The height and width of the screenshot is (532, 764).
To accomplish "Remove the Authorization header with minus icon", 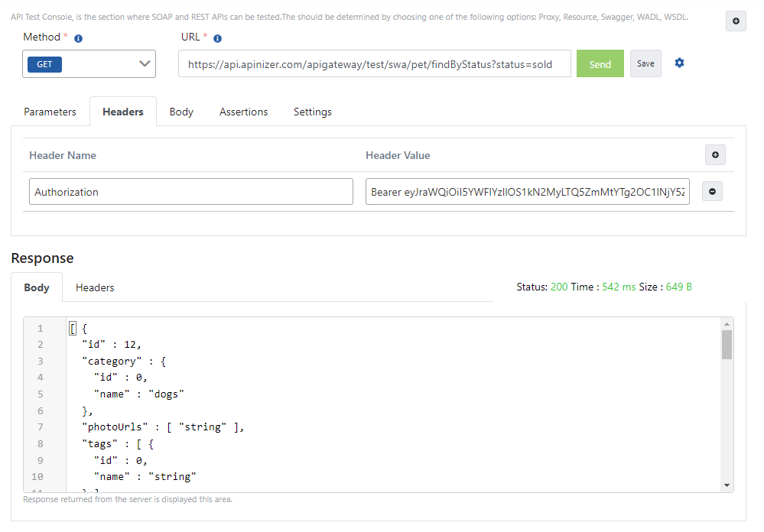I will pos(712,192).
